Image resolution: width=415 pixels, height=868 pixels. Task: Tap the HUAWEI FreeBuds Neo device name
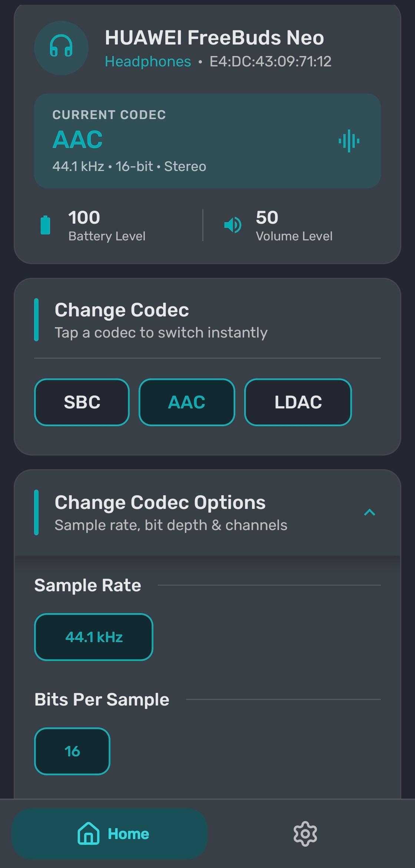click(215, 37)
